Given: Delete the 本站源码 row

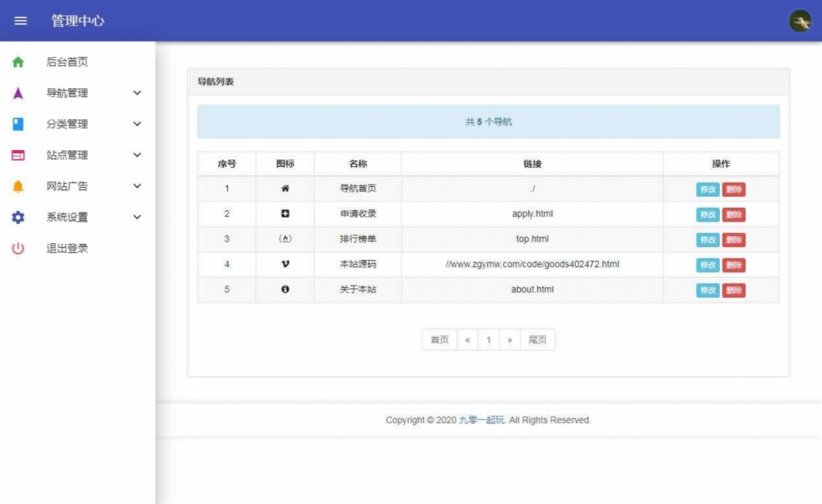Looking at the screenshot, I should click(x=734, y=265).
